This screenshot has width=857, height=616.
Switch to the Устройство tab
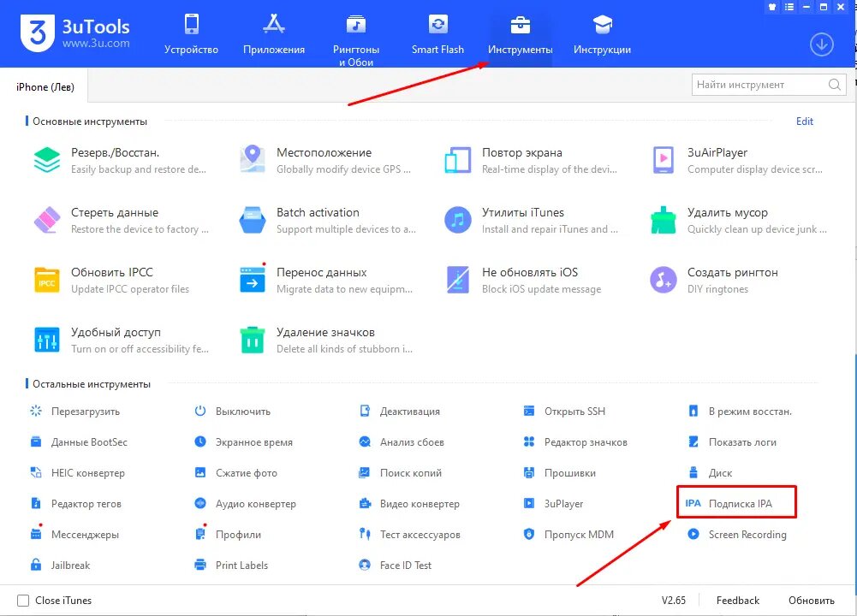191,35
